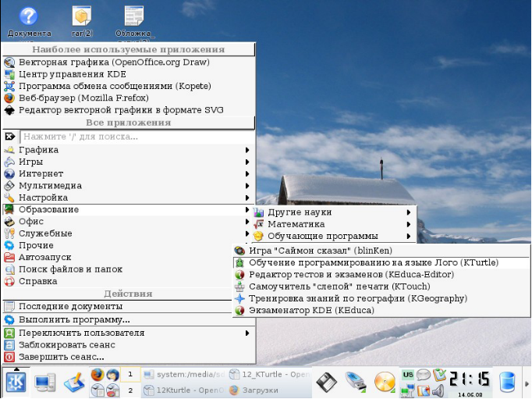This screenshot has width=532, height=399.
Task: Click the KDE start menu button
Action: 15,383
